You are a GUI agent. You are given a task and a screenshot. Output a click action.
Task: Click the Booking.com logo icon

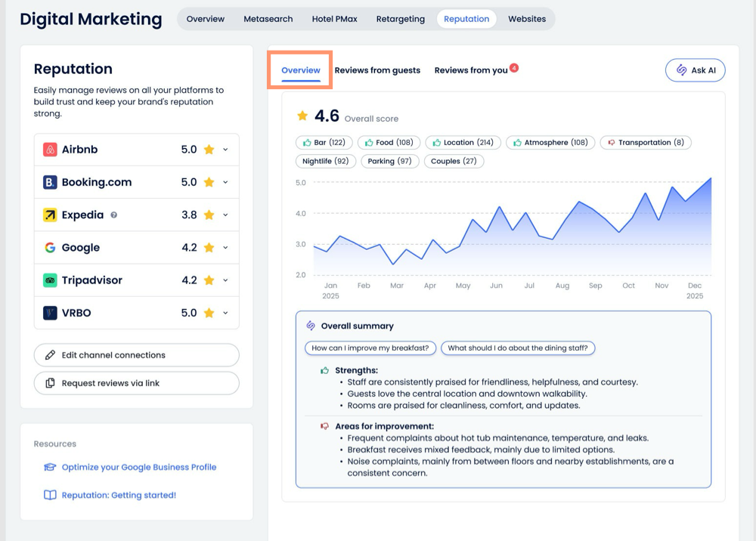click(x=50, y=182)
